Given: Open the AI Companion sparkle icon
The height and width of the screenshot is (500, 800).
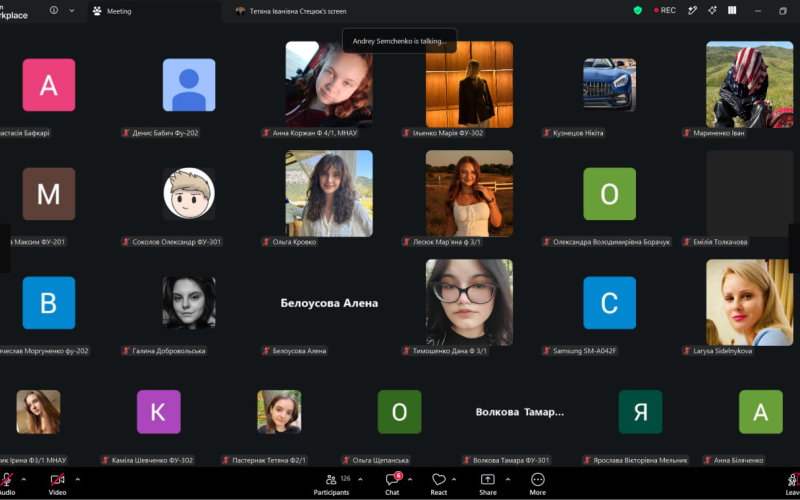Looking at the screenshot, I should click(x=712, y=10).
